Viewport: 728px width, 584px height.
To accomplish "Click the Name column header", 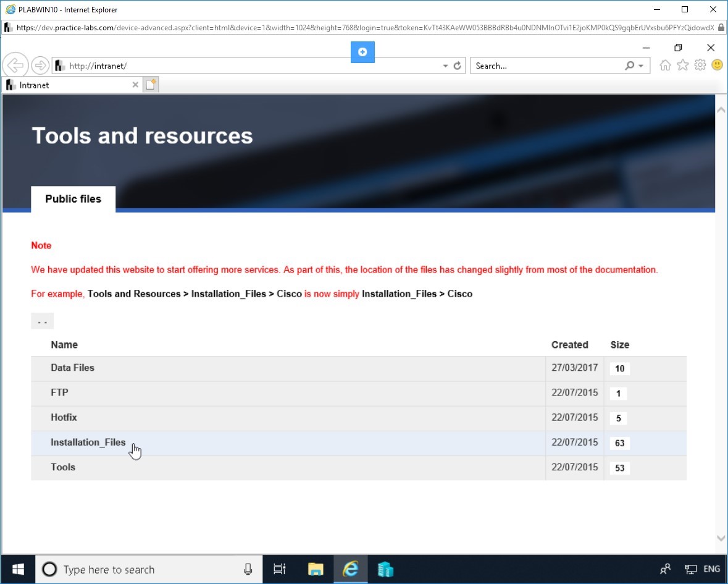I will click(64, 345).
